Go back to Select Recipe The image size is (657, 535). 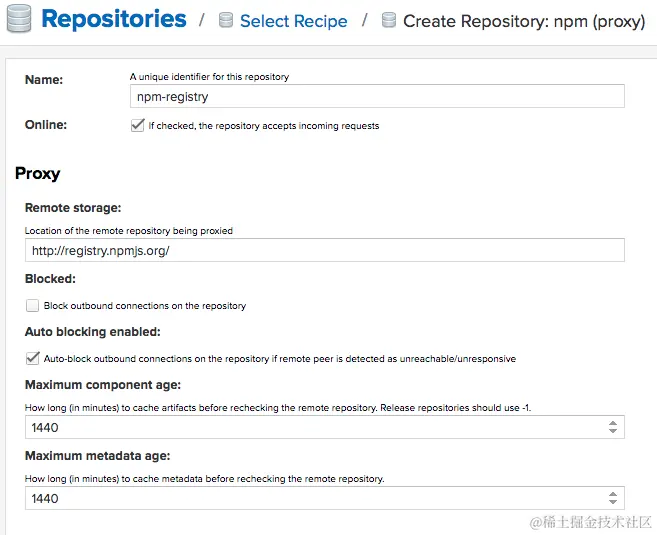[293, 21]
